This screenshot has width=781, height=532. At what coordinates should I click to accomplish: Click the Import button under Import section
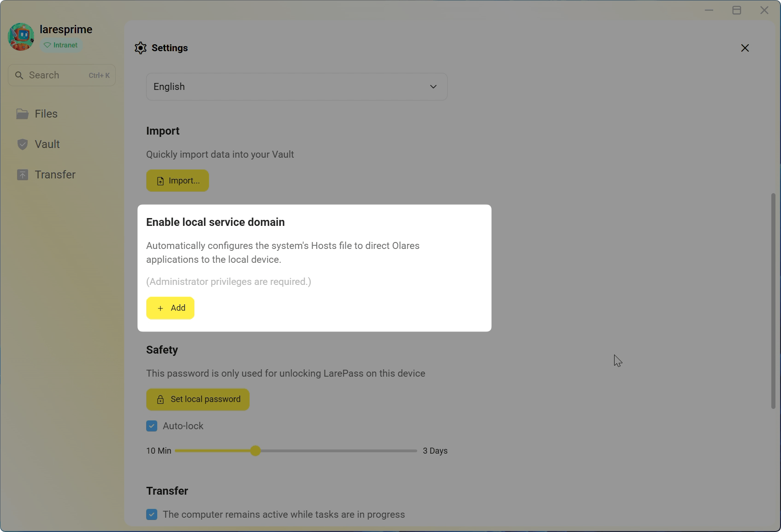coord(177,180)
